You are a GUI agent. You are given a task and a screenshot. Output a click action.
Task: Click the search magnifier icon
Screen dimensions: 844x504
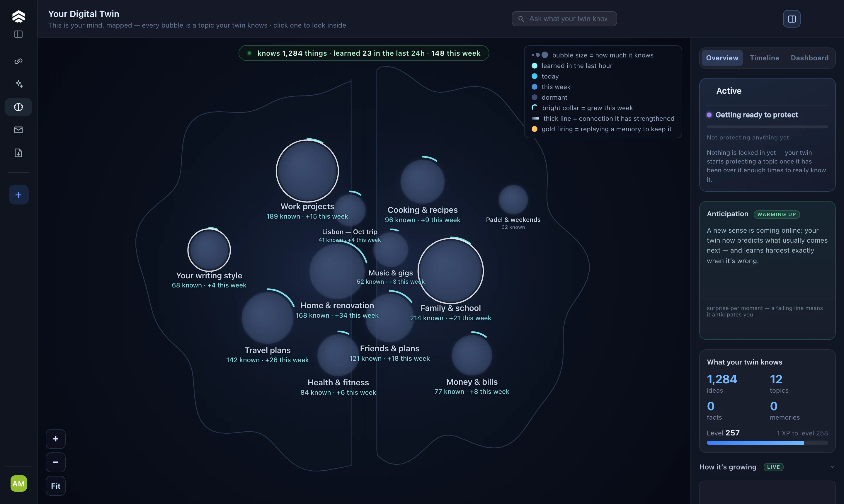click(x=521, y=19)
